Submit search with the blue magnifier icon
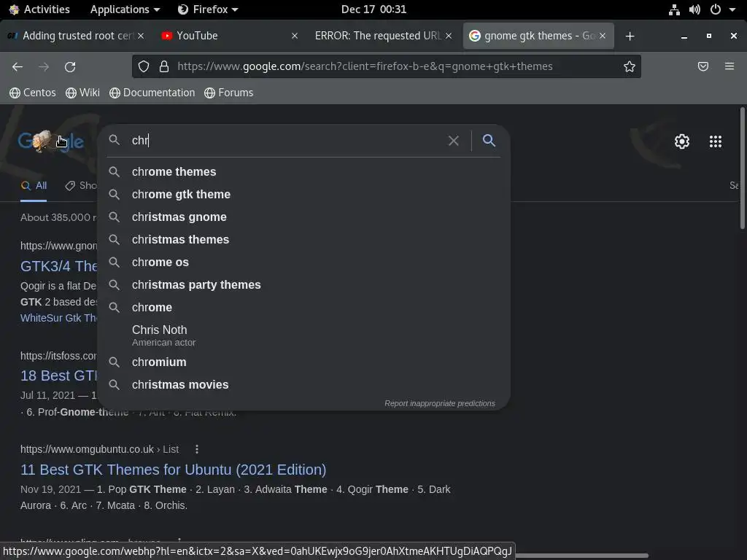The height and width of the screenshot is (560, 747). coord(489,141)
